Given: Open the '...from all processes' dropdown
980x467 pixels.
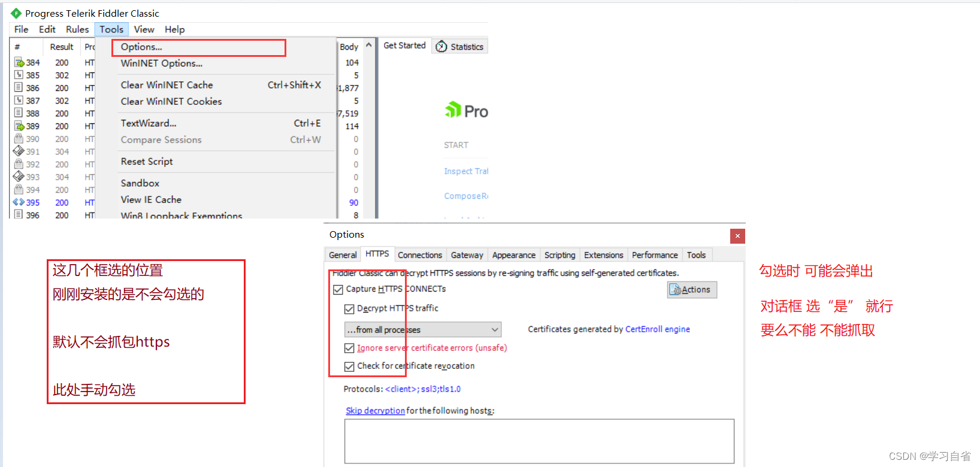Looking at the screenshot, I should pos(423,329).
